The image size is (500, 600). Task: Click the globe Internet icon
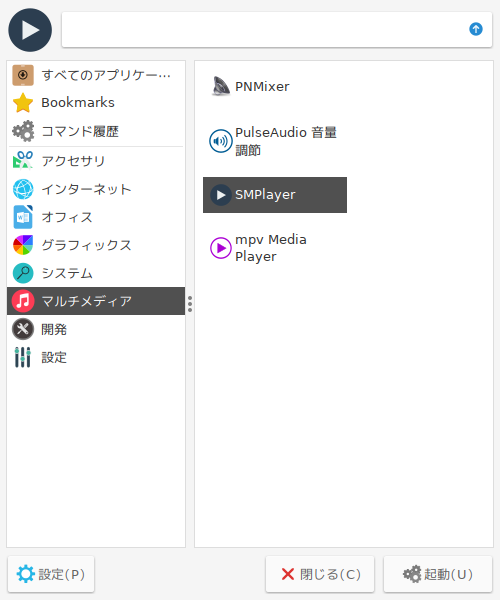(x=23, y=189)
